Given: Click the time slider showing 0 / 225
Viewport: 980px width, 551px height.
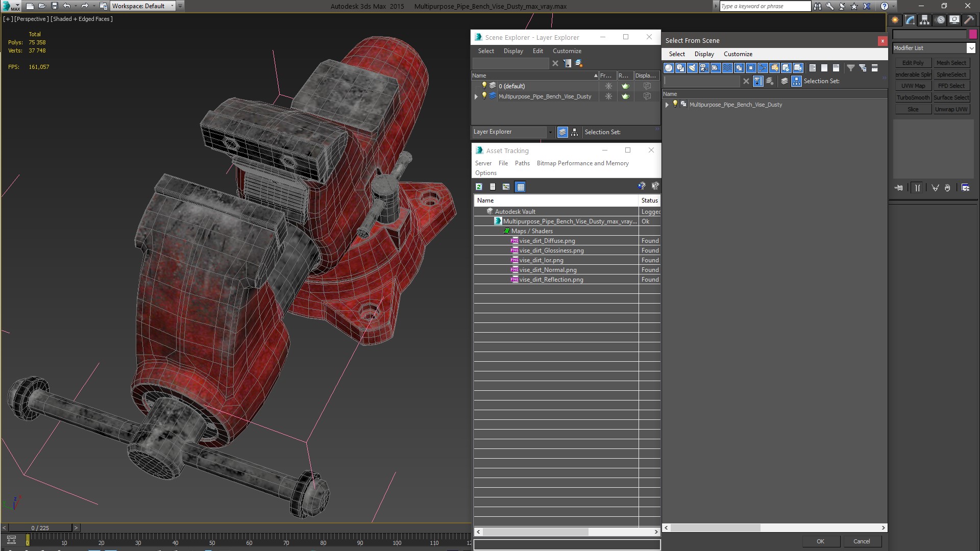Looking at the screenshot, I should pyautogui.click(x=40, y=528).
